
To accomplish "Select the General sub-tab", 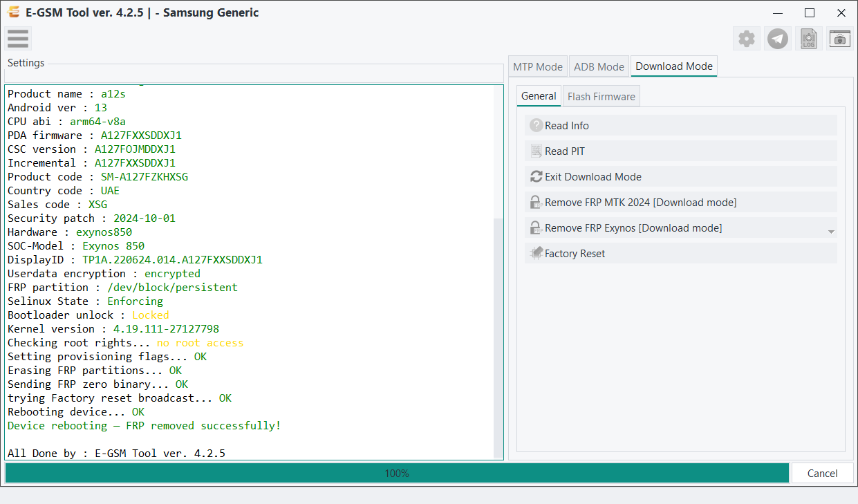I will tap(539, 96).
